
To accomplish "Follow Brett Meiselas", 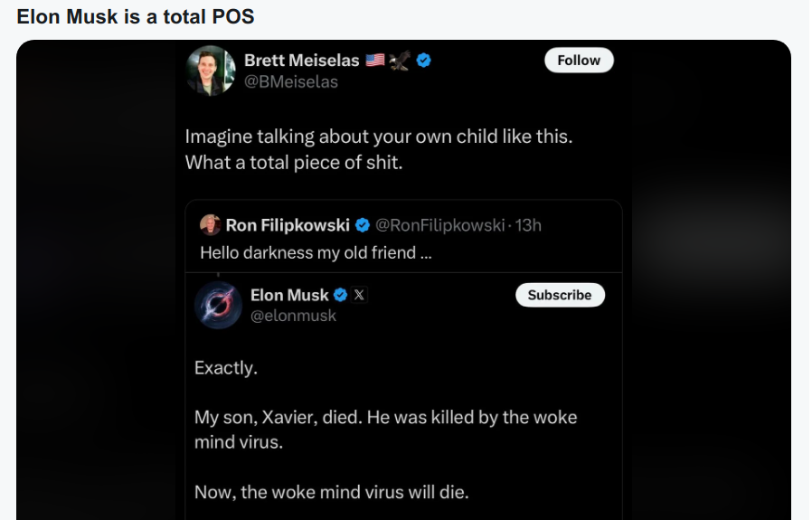I will (579, 60).
